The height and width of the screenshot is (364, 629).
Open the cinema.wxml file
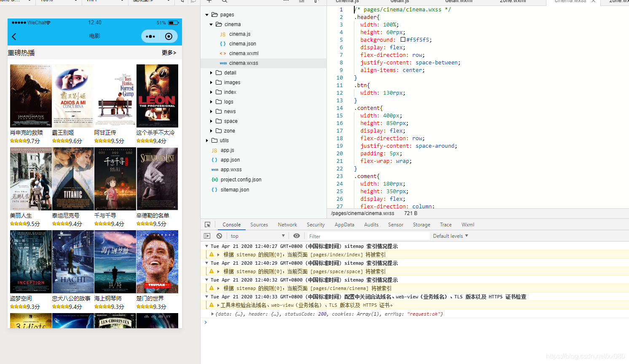point(244,53)
